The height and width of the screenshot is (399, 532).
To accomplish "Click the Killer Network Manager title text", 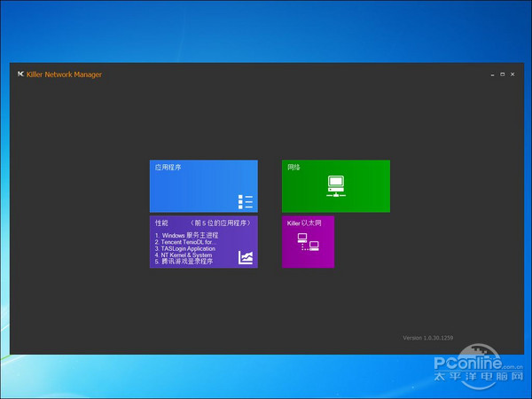I will click(x=64, y=74).
